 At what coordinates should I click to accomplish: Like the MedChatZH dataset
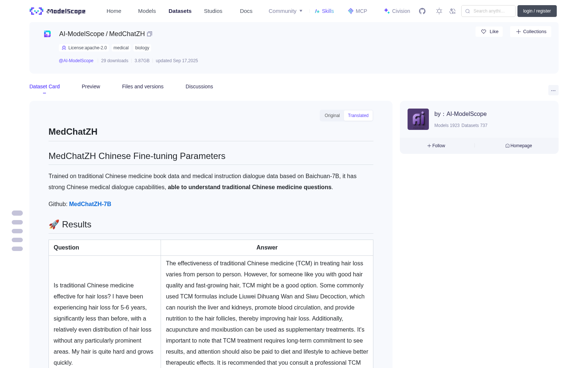(x=489, y=32)
